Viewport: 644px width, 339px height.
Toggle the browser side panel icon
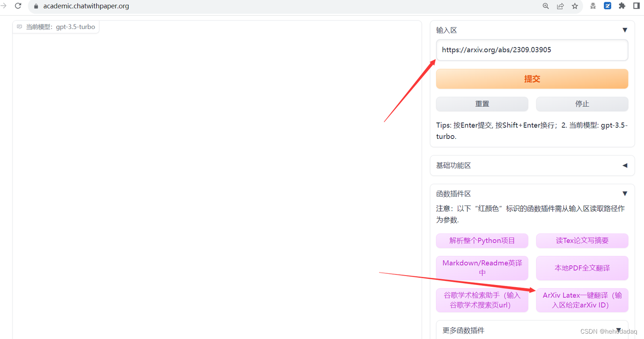click(x=636, y=6)
